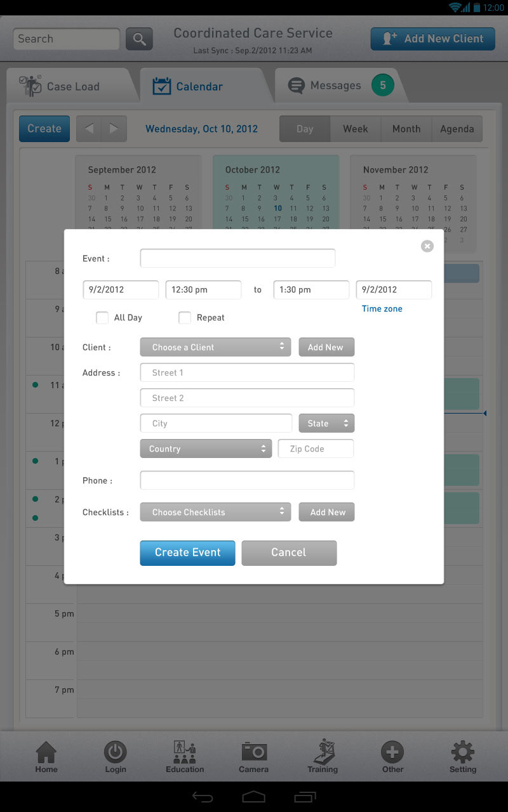Focus the Event name input field
Viewport: 508px width, 812px height.
coord(237,258)
